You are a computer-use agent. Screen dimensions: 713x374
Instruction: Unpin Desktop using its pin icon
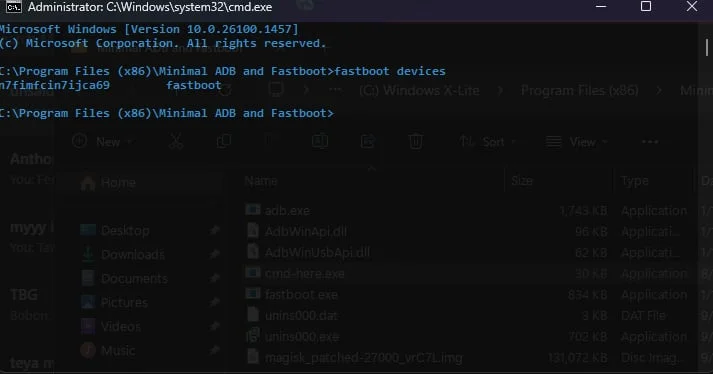pyautogui.click(x=214, y=230)
